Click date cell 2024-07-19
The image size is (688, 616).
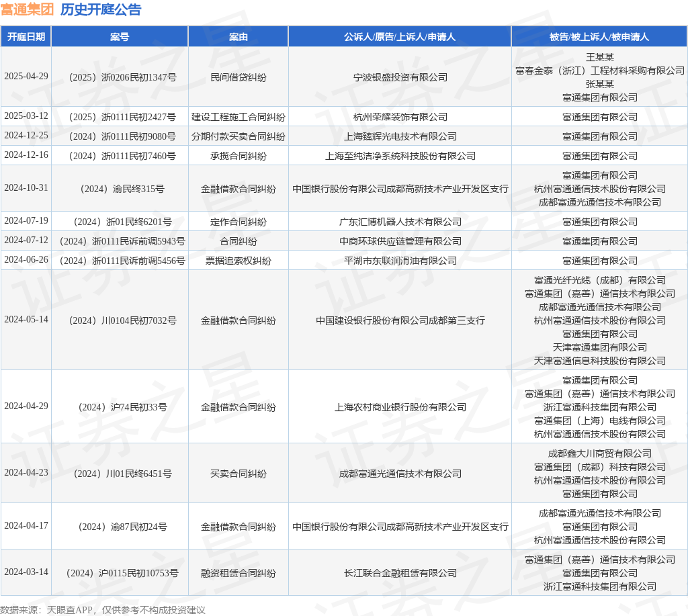26,221
